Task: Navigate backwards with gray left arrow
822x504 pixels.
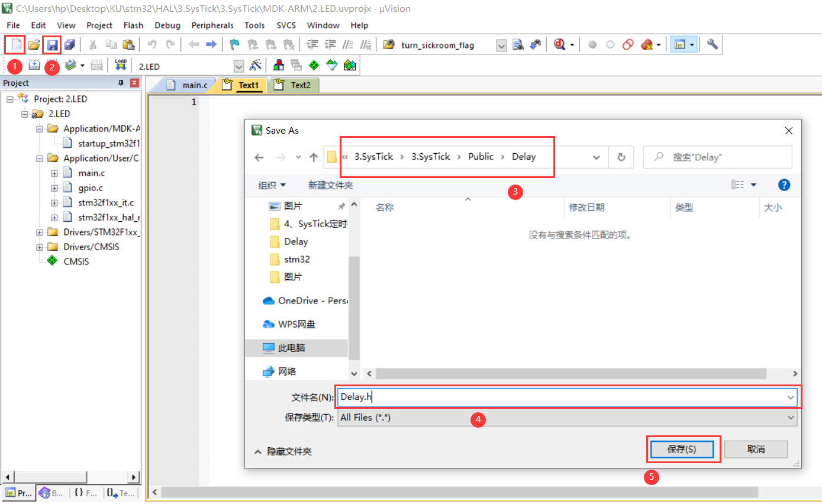Action: pos(194,44)
